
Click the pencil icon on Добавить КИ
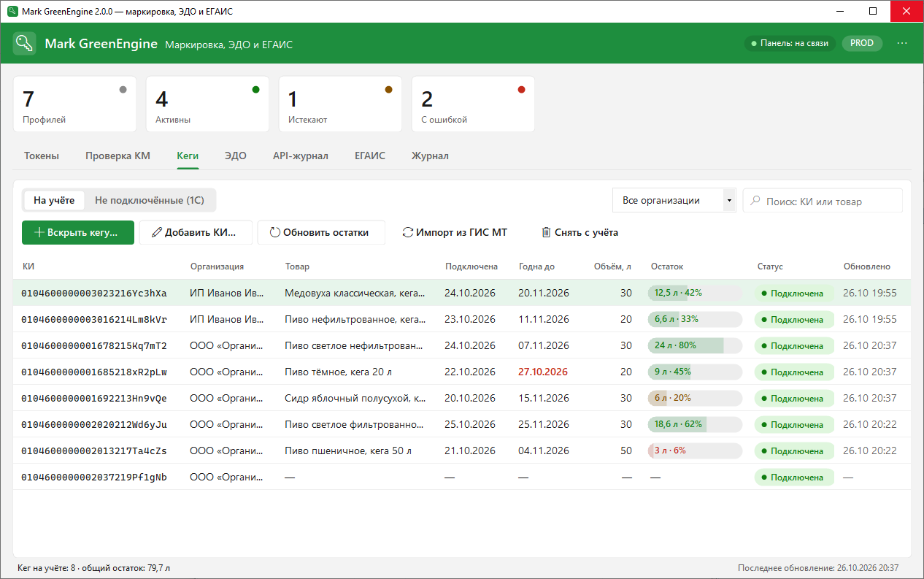coord(156,233)
